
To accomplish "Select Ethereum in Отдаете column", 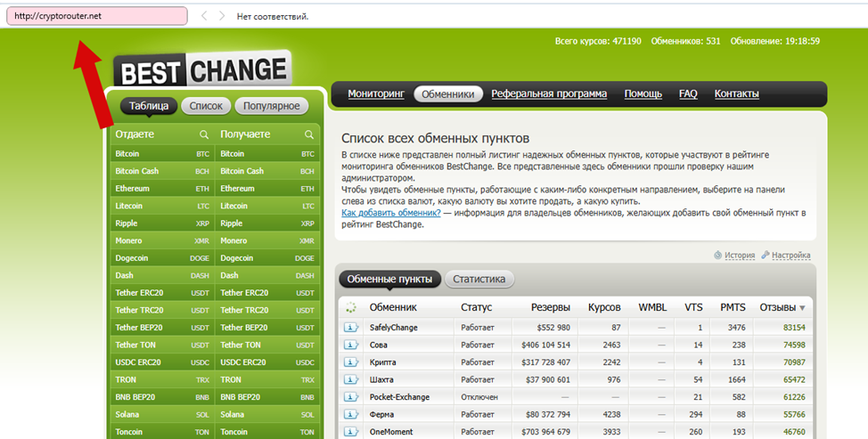I will pos(162,189).
